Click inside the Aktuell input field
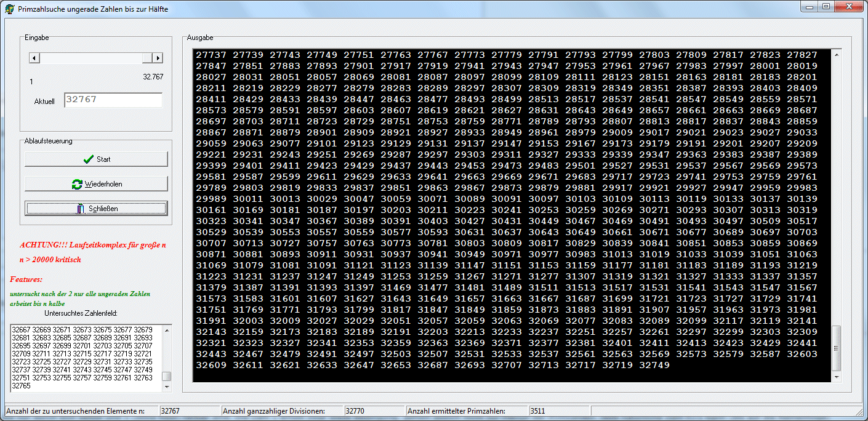Screen dimensions: 868x421 point(113,100)
